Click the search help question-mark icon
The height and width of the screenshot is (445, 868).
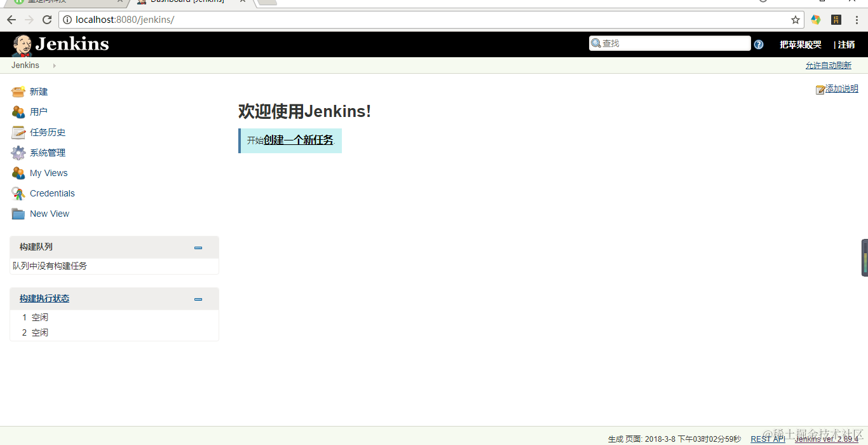click(x=759, y=44)
